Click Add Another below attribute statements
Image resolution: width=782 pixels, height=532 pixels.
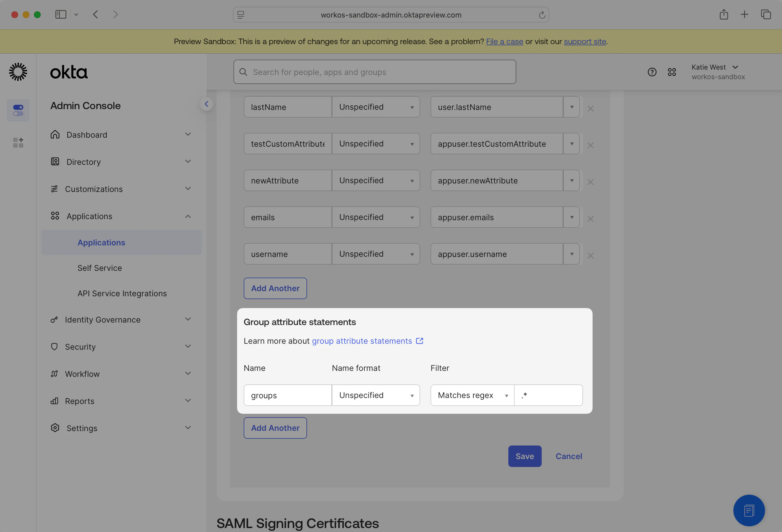click(x=275, y=288)
